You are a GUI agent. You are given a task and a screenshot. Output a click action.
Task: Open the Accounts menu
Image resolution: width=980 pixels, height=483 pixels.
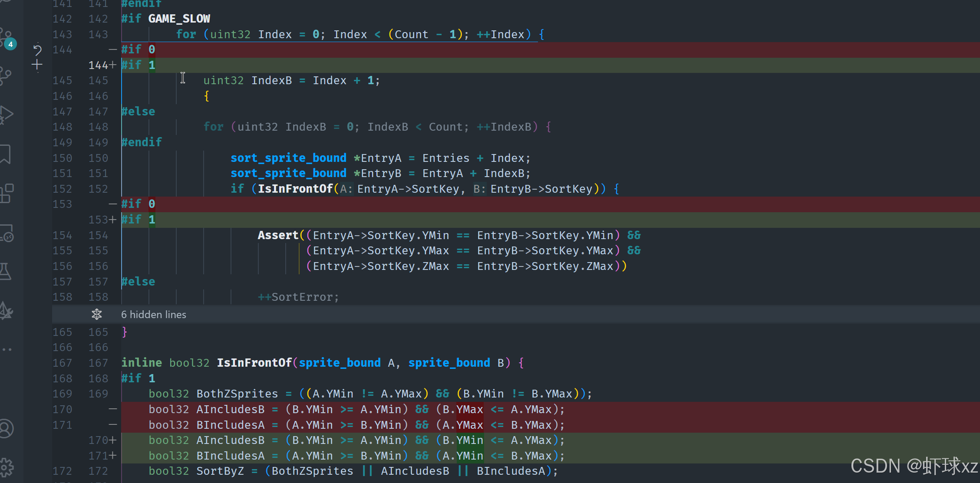(x=6, y=428)
